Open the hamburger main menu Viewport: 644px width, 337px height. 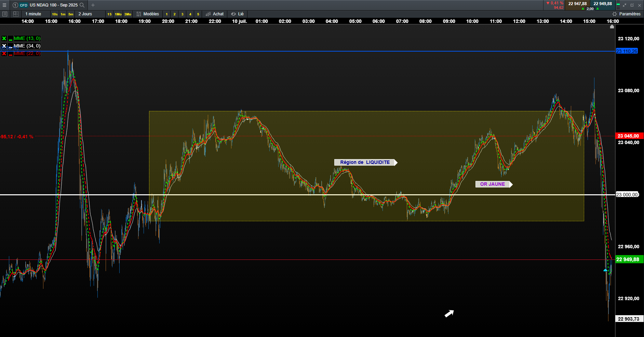pos(4,5)
